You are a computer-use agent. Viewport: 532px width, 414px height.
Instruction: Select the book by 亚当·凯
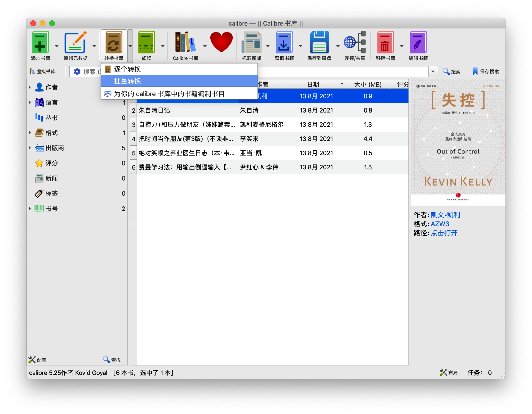[x=269, y=153]
